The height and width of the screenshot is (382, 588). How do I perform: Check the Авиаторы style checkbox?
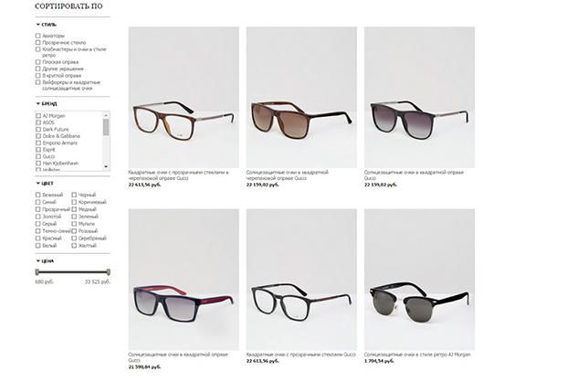[37, 36]
